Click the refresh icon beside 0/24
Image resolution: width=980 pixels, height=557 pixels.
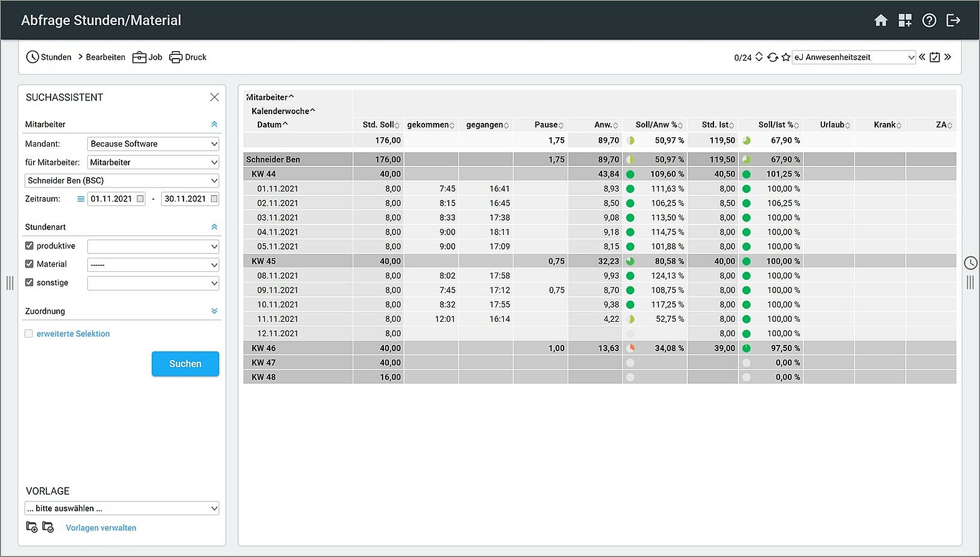(773, 57)
